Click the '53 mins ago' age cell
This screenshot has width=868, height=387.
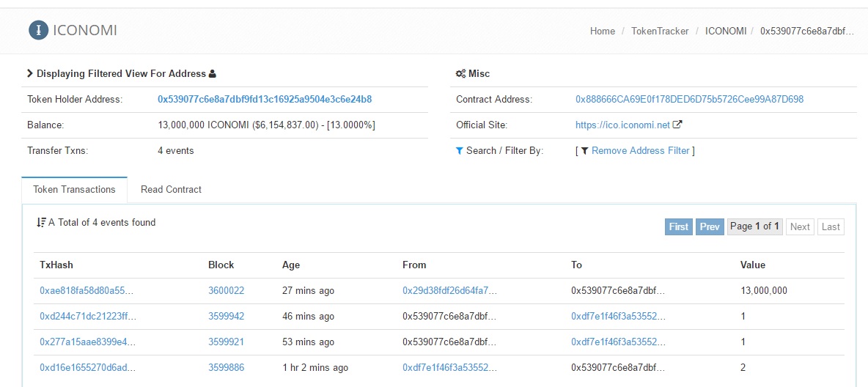tap(308, 342)
